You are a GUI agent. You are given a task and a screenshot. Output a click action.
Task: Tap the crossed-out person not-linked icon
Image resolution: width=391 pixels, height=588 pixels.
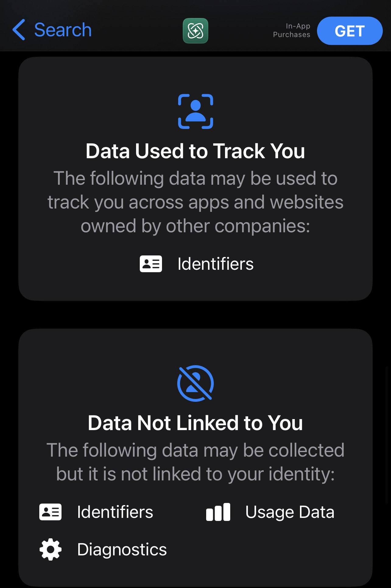(195, 383)
